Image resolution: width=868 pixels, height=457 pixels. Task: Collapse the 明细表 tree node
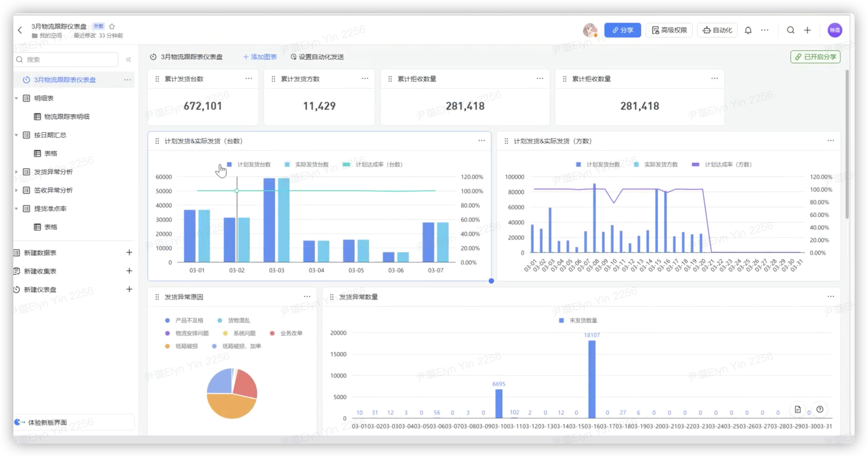[16, 98]
